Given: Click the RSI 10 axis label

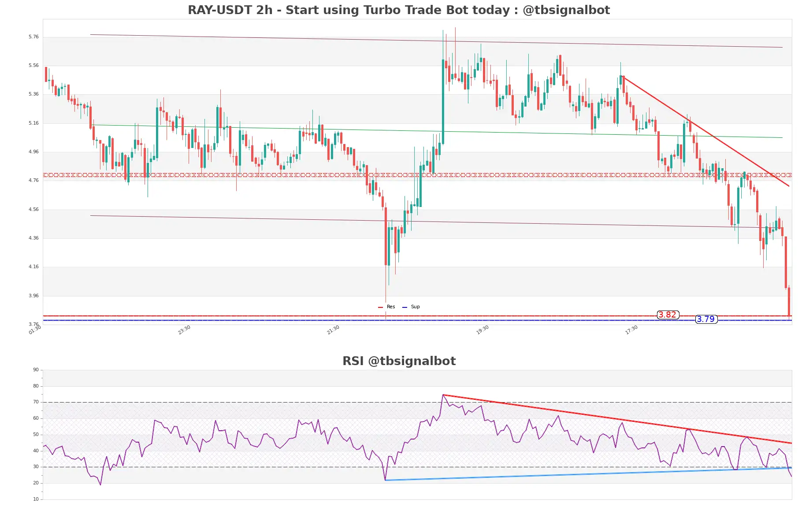Looking at the screenshot, I should [x=36, y=499].
